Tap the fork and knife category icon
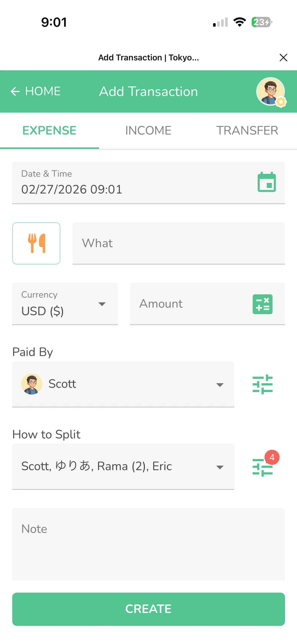This screenshot has width=297, height=644. pyautogui.click(x=36, y=243)
